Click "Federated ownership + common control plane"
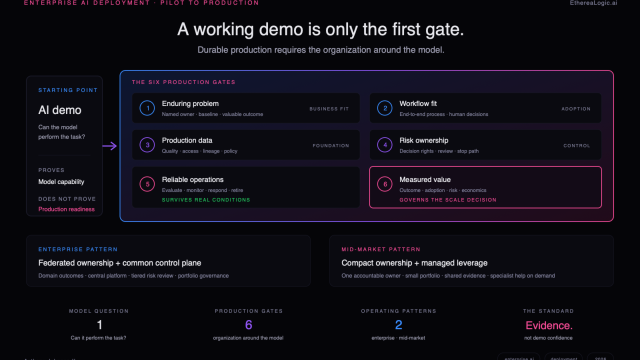Image resolution: width=640 pixels, height=360 pixels. 120,263
